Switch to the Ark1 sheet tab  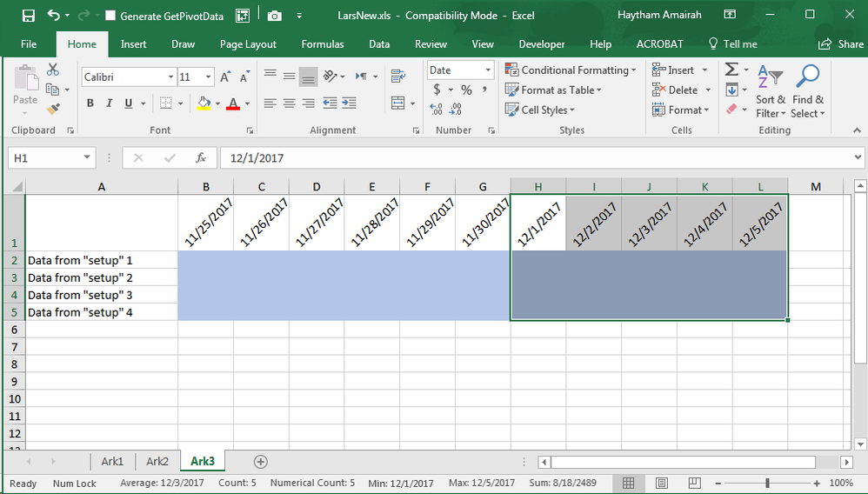point(112,462)
